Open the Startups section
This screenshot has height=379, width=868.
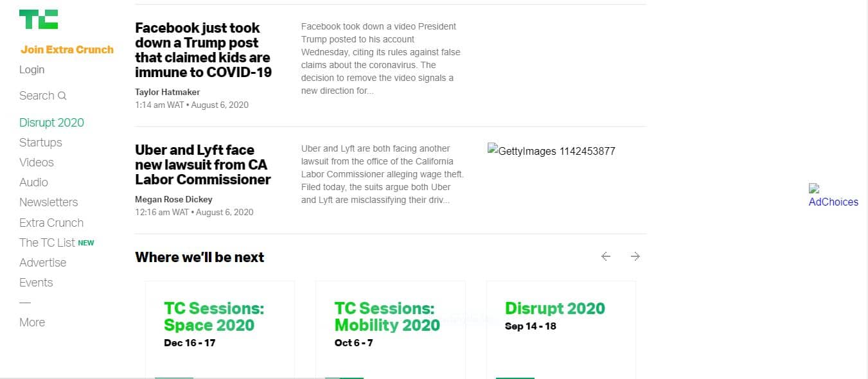point(40,143)
